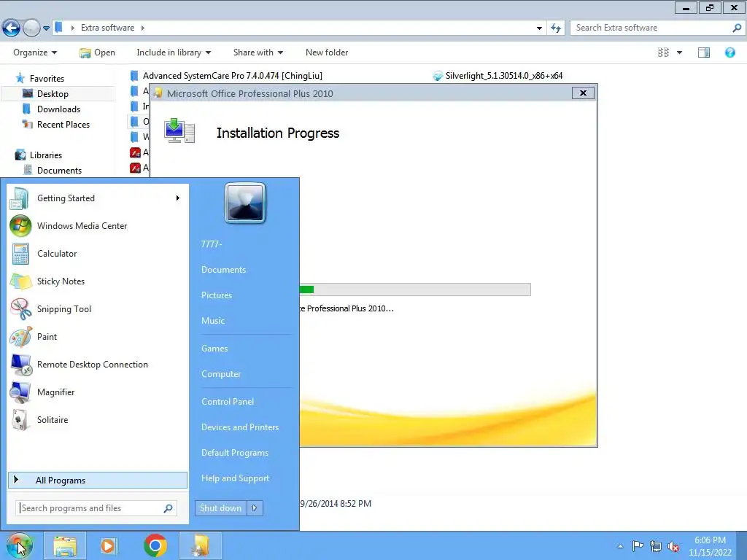
Task: Select Favorites heading in navigation pane
Action: [47, 79]
